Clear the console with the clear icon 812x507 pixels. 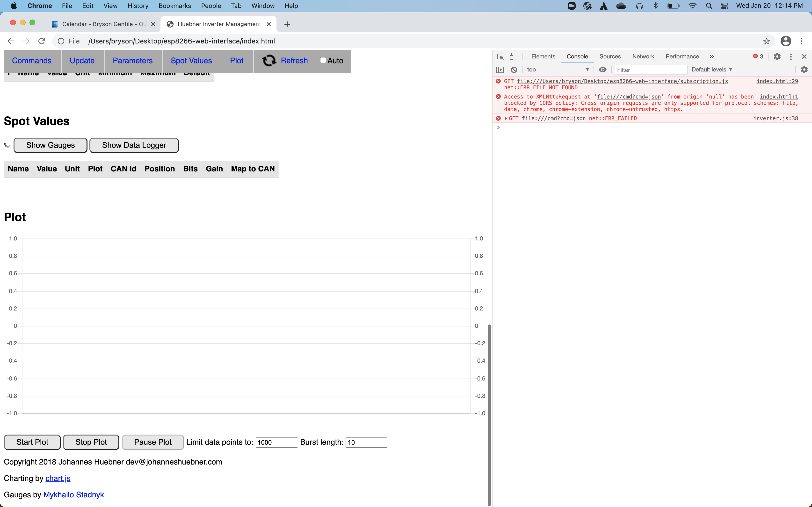click(x=514, y=70)
